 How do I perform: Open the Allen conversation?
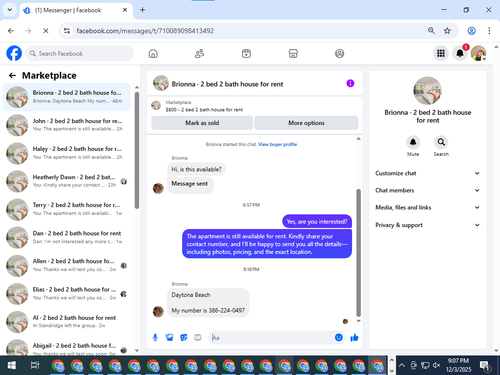coord(67,265)
